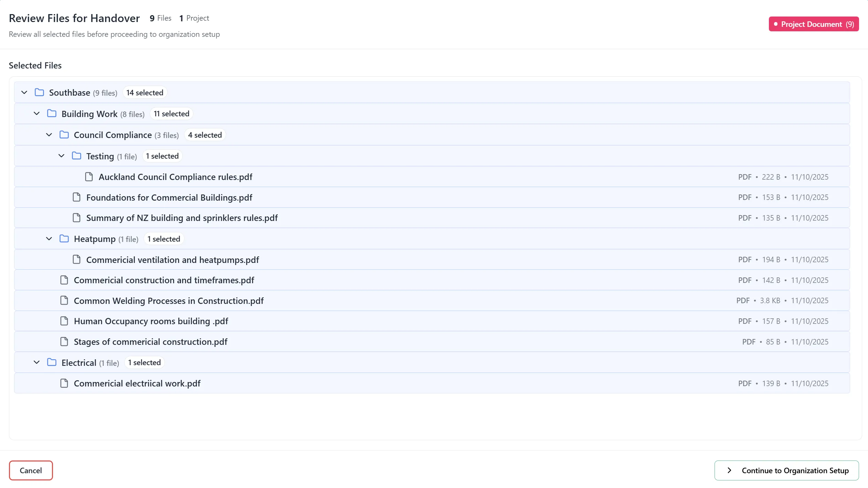Click the file icon beside Common Welding Processes in Construction.pdf
This screenshot has width=868, height=488.
[64, 300]
